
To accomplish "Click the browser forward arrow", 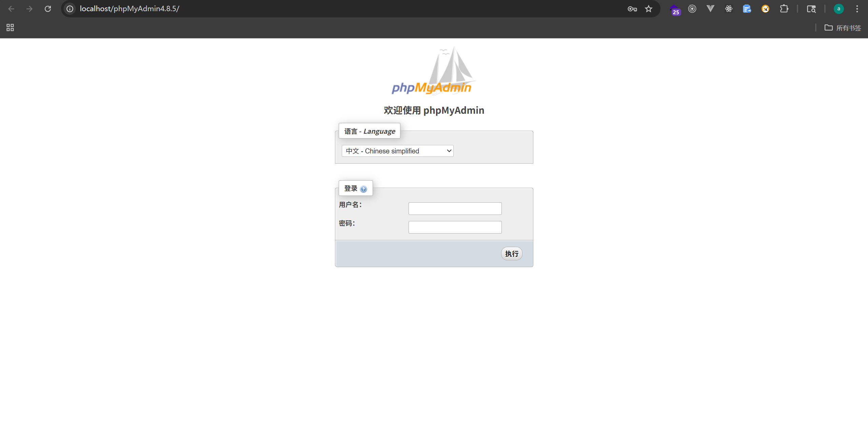I will 29,9.
